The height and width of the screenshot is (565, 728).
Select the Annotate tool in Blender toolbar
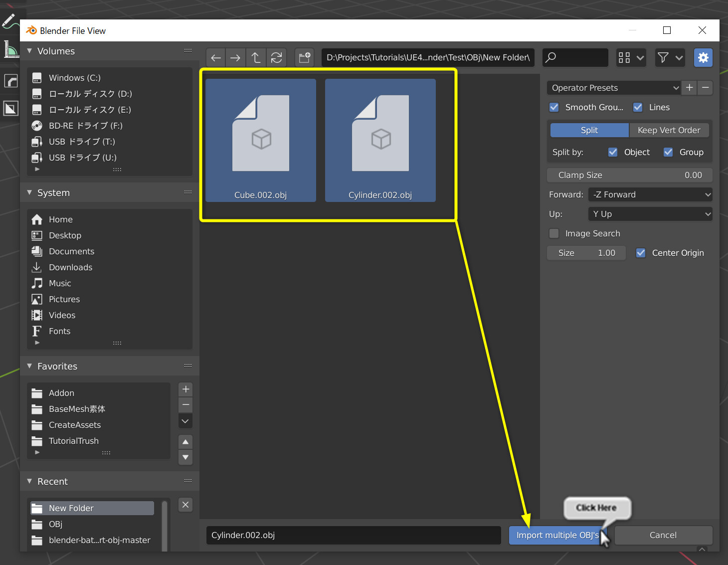point(10,21)
